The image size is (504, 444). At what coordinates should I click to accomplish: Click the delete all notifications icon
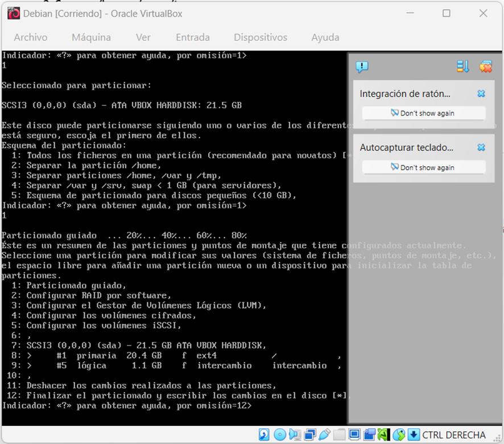coord(486,67)
